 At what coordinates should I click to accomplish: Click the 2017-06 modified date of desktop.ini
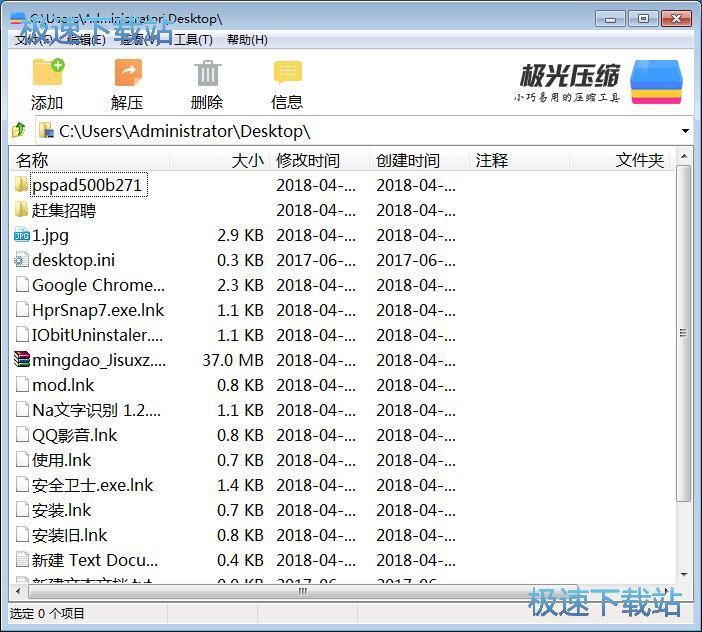tap(316, 260)
